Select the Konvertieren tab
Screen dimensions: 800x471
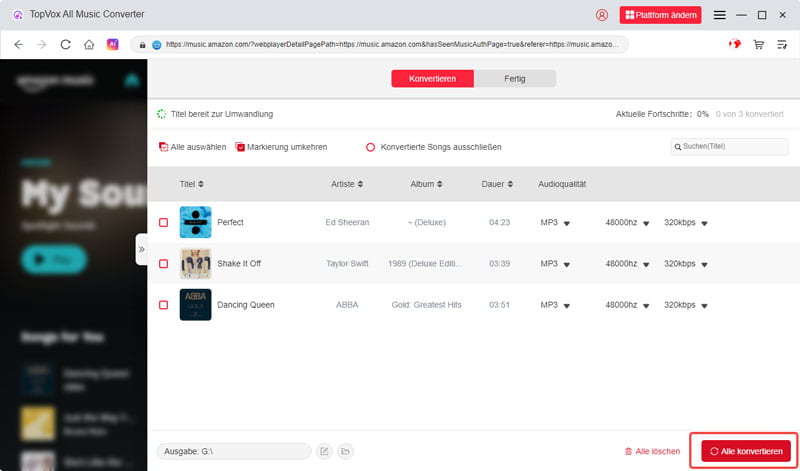(x=433, y=79)
